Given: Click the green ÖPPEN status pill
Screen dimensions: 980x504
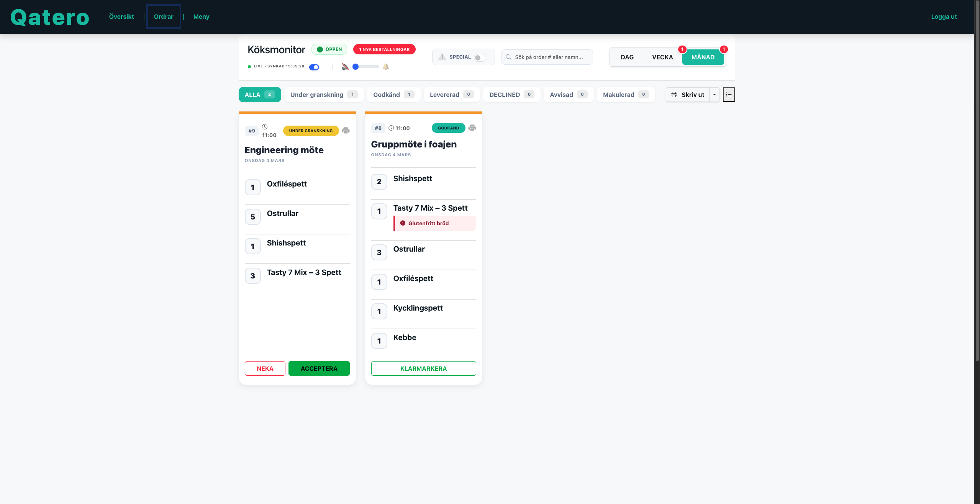Looking at the screenshot, I should pyautogui.click(x=329, y=49).
